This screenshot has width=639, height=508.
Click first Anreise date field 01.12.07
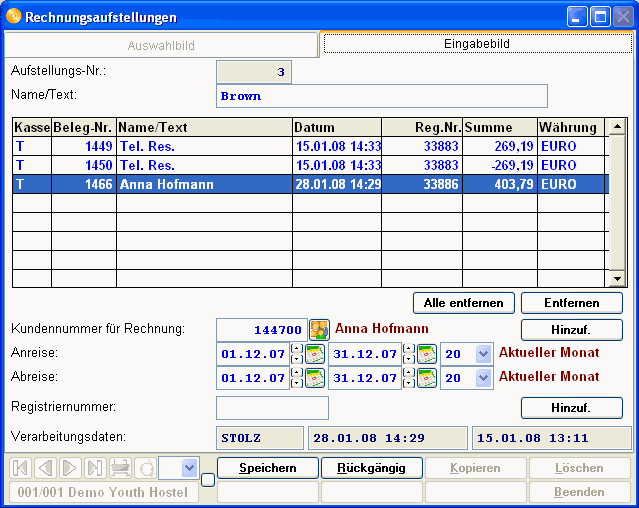[x=253, y=354]
